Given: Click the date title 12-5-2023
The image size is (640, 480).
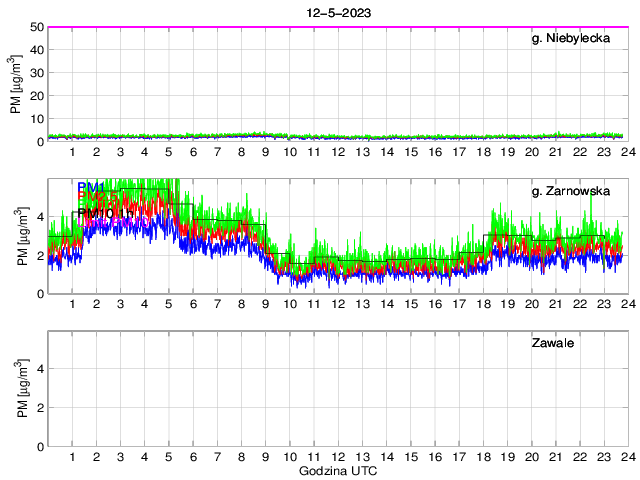Looking at the screenshot, I should point(337,13).
